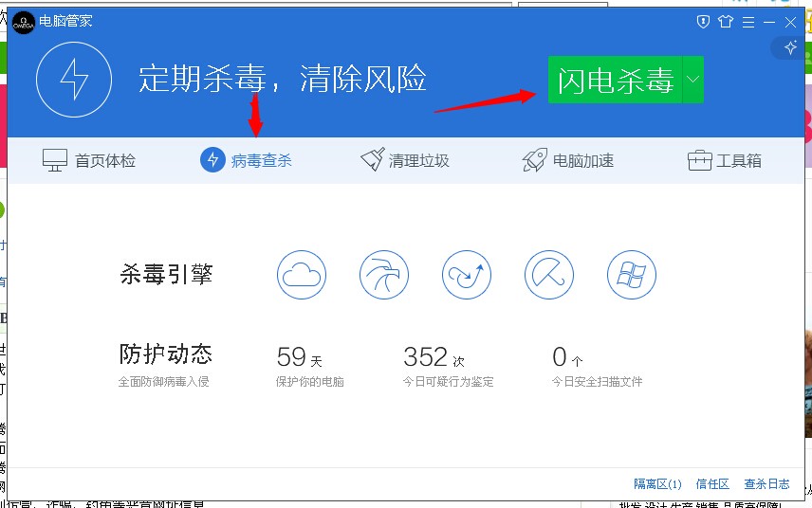Click the 59 天 protection days value
The width and height of the screenshot is (812, 508).
300,357
